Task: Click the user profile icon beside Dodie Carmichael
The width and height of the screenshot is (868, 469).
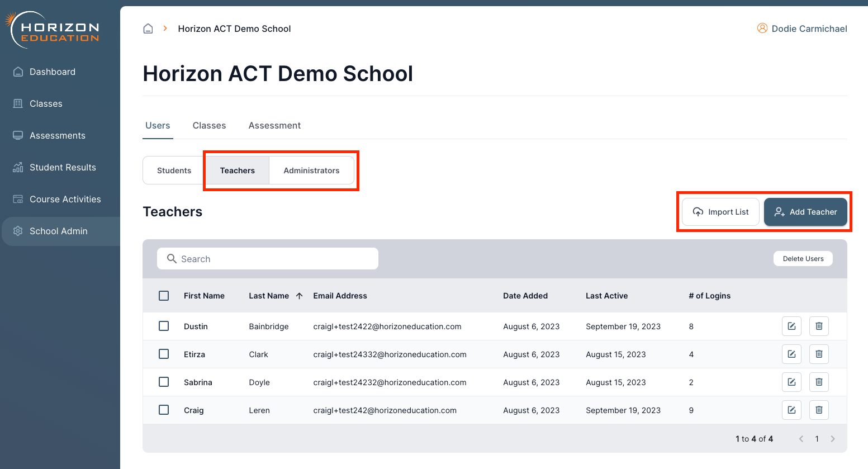Action: point(762,29)
